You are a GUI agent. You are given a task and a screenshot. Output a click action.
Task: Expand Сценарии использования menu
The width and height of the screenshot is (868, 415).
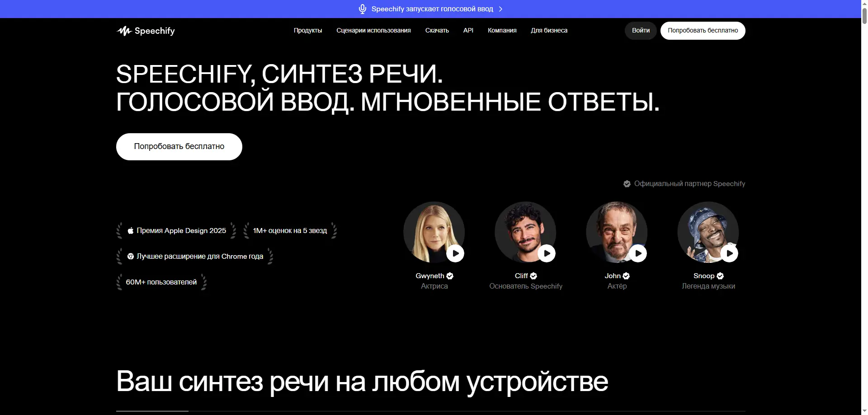tap(373, 30)
